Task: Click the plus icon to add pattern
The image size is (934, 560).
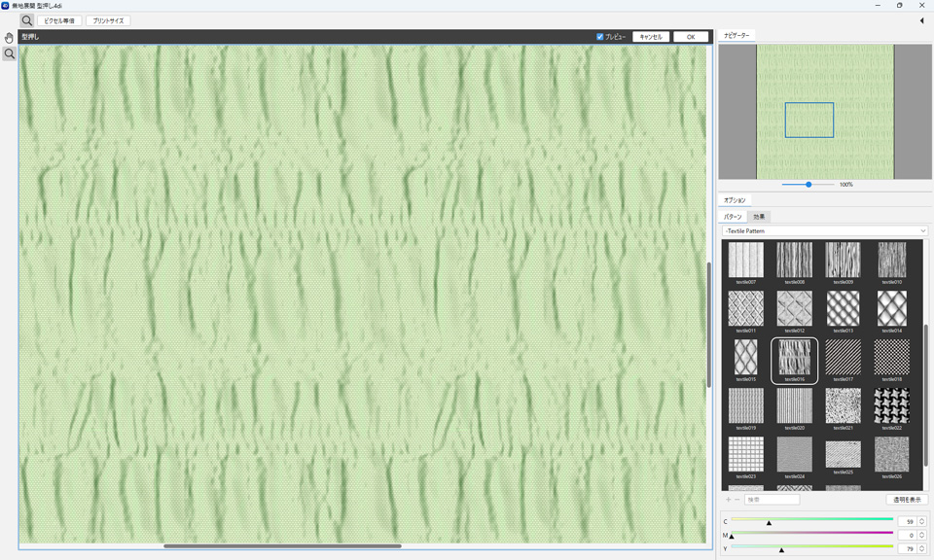Action: point(728,500)
